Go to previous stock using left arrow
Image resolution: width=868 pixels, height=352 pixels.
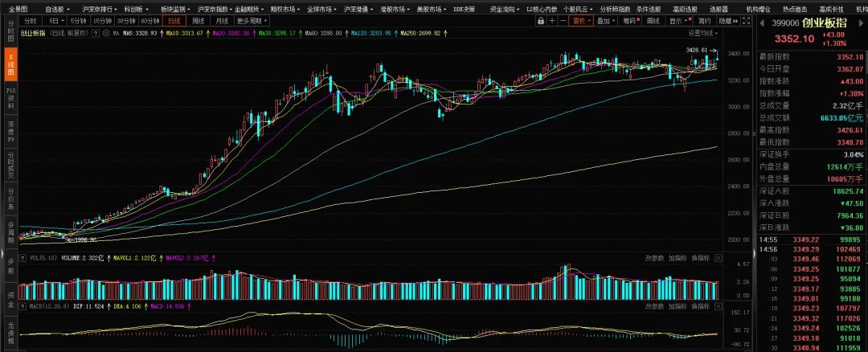coord(762,23)
